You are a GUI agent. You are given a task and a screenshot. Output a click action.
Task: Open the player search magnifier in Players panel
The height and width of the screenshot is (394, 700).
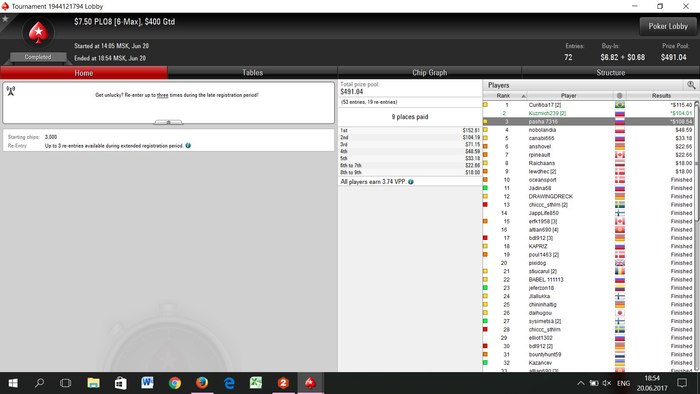[691, 85]
